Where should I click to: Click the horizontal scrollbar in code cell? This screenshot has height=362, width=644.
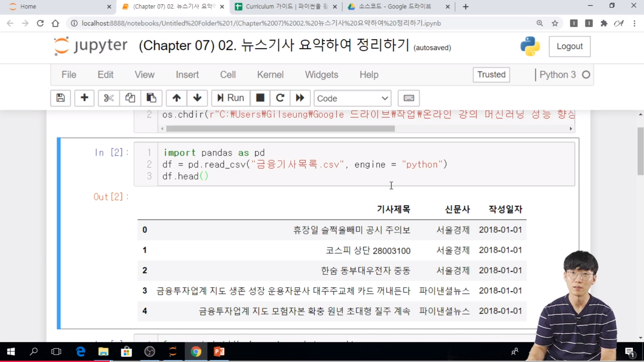pos(280,129)
